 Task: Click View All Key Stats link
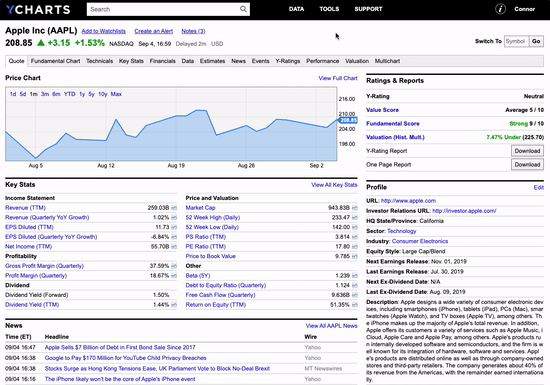[334, 185]
